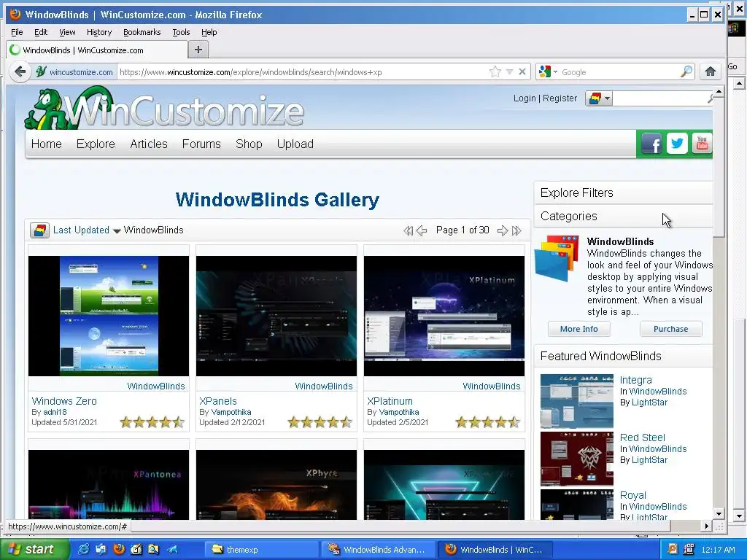Expand the Categories section
This screenshot has width=747, height=560.
623,216
